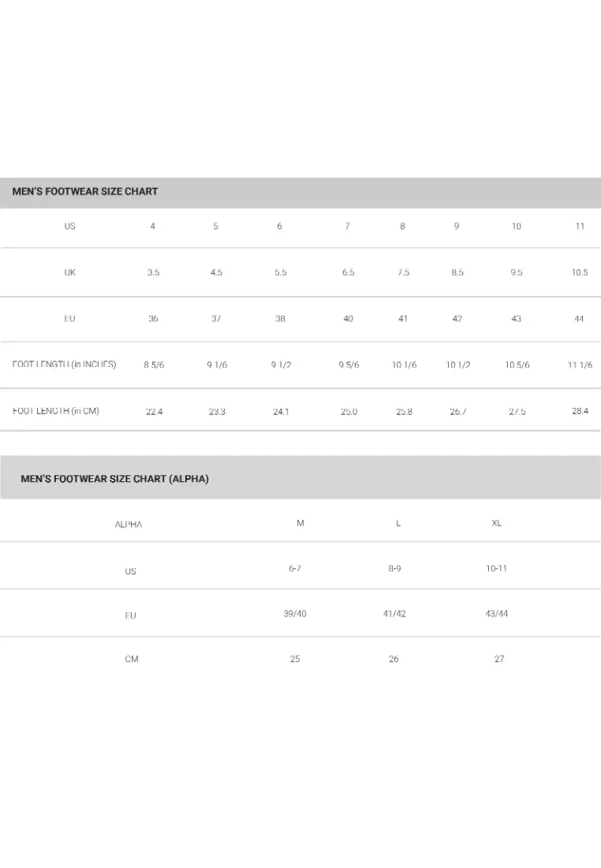Screen dimensions: 601x868
Task: Click EU size 36 cell
Action: 153,319
